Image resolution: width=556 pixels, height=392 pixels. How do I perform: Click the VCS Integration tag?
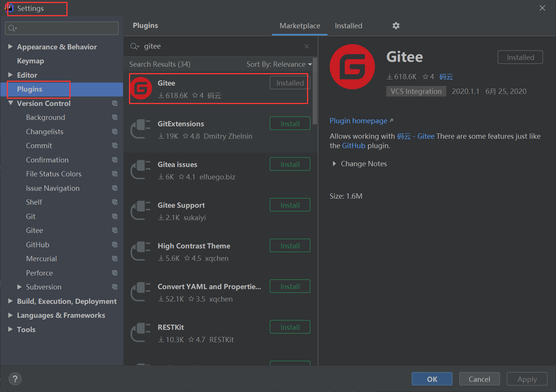point(416,92)
